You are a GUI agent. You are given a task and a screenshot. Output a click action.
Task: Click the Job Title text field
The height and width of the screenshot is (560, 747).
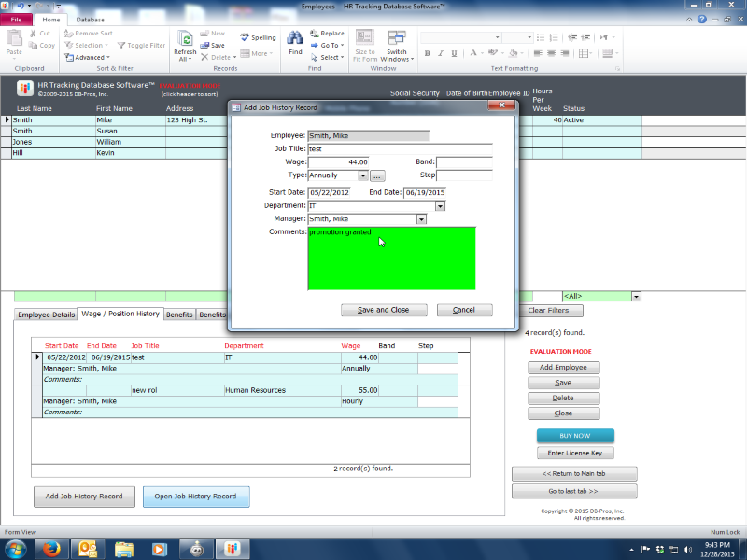pyautogui.click(x=399, y=148)
